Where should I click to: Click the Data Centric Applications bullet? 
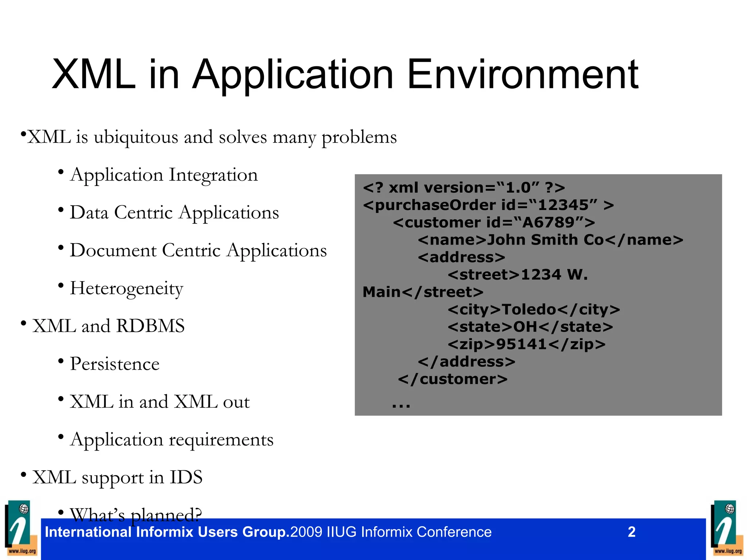click(x=174, y=213)
